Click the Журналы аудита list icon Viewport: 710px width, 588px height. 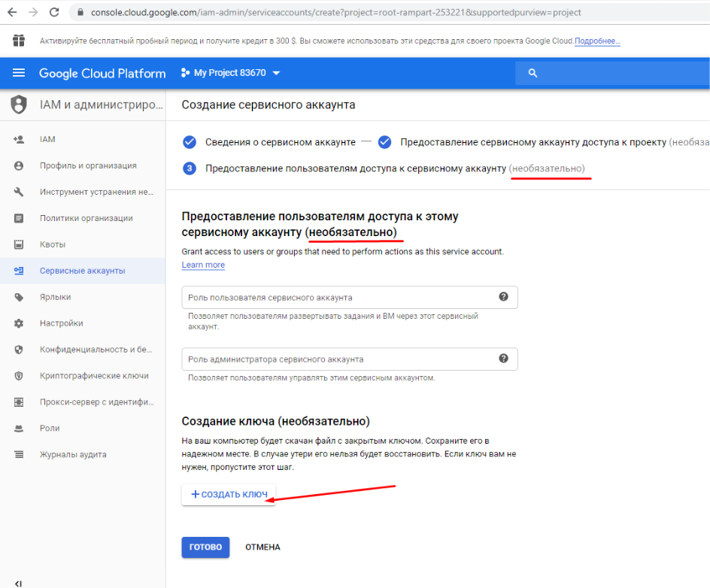coord(19,454)
